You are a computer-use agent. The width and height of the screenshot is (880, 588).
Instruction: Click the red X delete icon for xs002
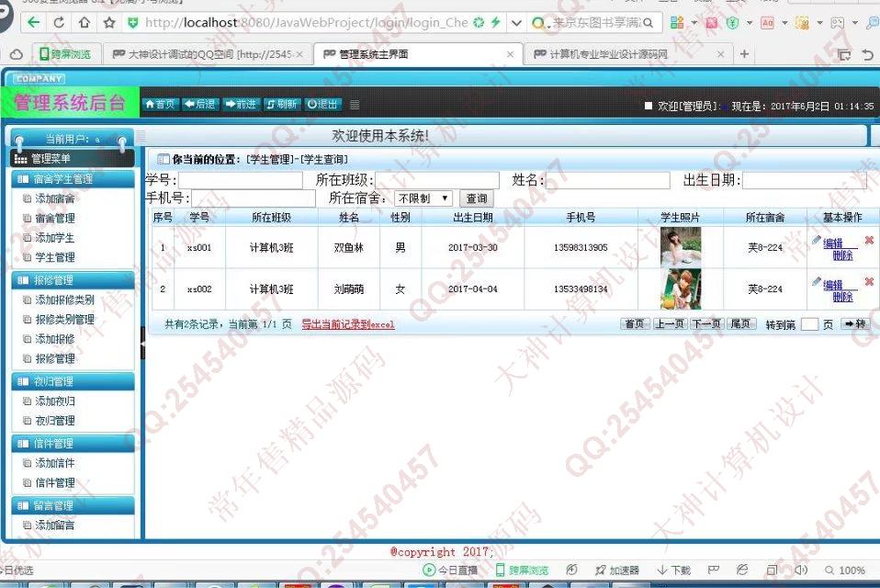coord(869,282)
